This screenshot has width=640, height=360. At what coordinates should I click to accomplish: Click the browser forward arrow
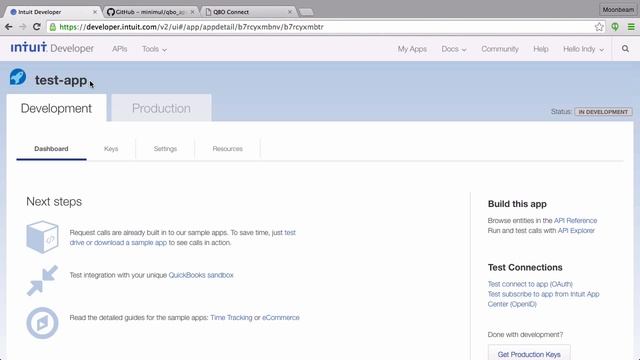pyautogui.click(x=22, y=27)
